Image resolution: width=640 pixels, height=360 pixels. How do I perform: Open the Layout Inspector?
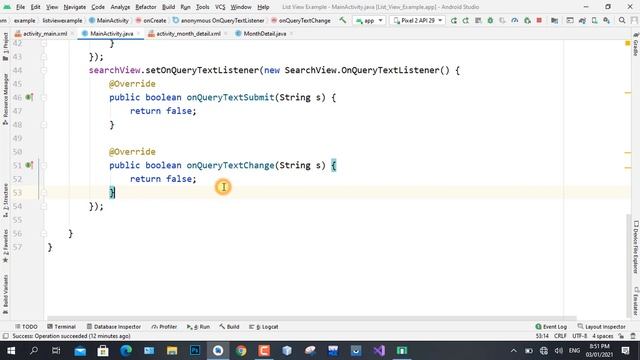pyautogui.click(x=602, y=327)
